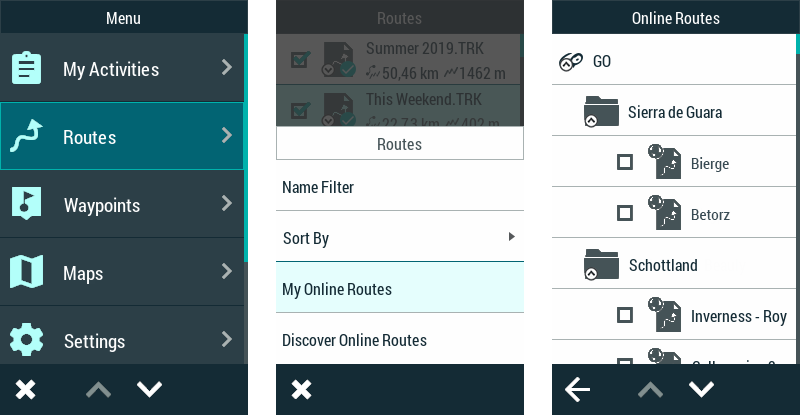Select the Waypoints flag icon
Image resolution: width=800 pixels, height=415 pixels.
click(26, 205)
